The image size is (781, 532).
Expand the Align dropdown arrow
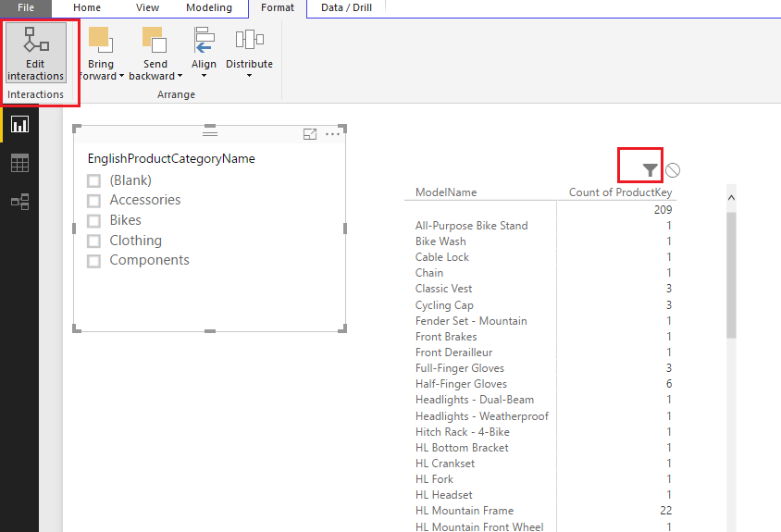[x=204, y=76]
